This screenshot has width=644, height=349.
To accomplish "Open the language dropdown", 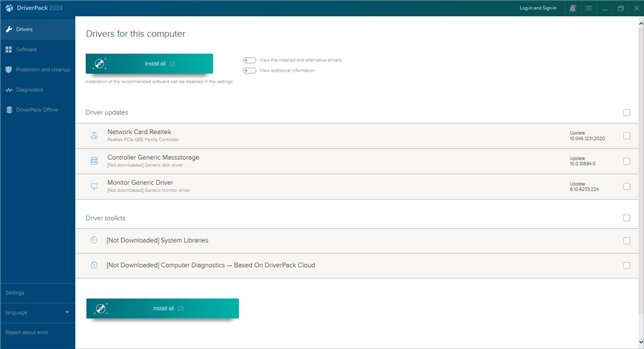I will [38, 313].
